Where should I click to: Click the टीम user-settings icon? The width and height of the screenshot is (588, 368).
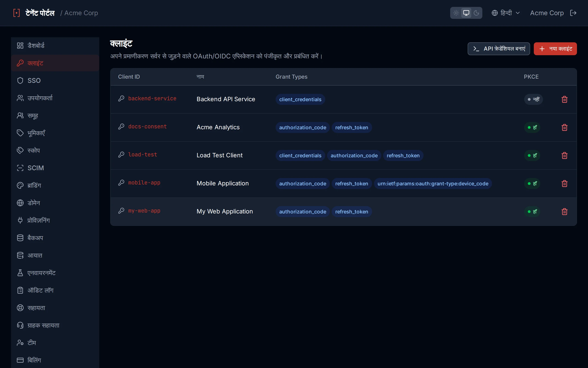coord(20,343)
